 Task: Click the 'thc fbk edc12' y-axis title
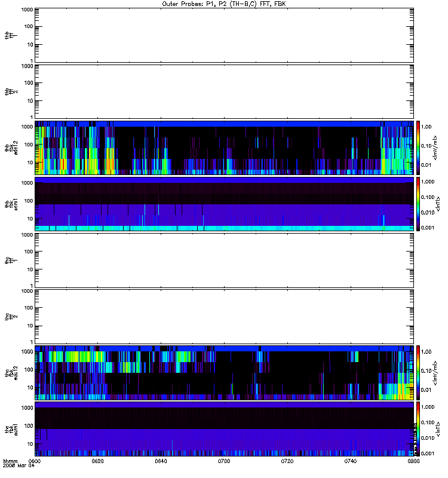click(11, 372)
